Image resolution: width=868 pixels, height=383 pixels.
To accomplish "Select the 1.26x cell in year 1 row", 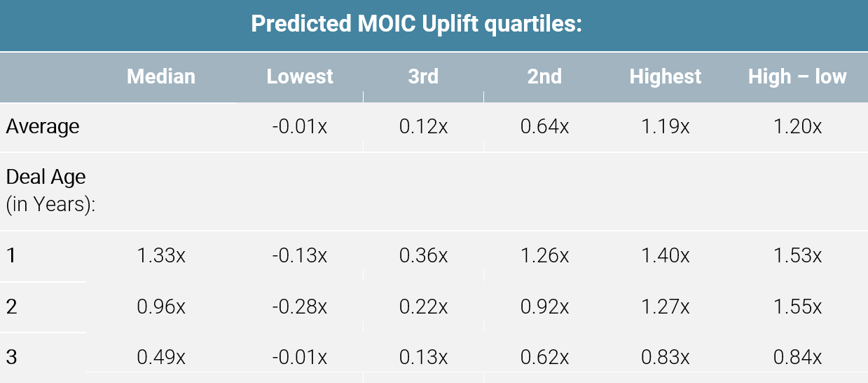I will (544, 256).
